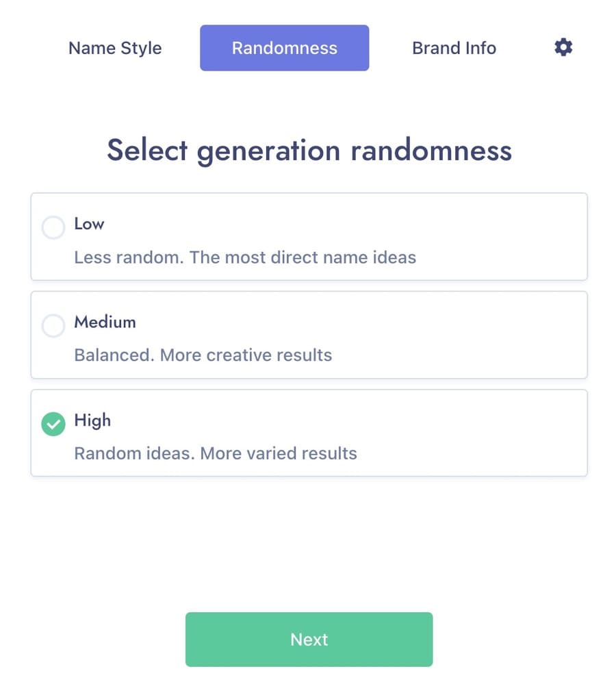Screen dimensions: 616x682
Task: Select the Medium randomness radio button
Action: pyautogui.click(x=53, y=325)
